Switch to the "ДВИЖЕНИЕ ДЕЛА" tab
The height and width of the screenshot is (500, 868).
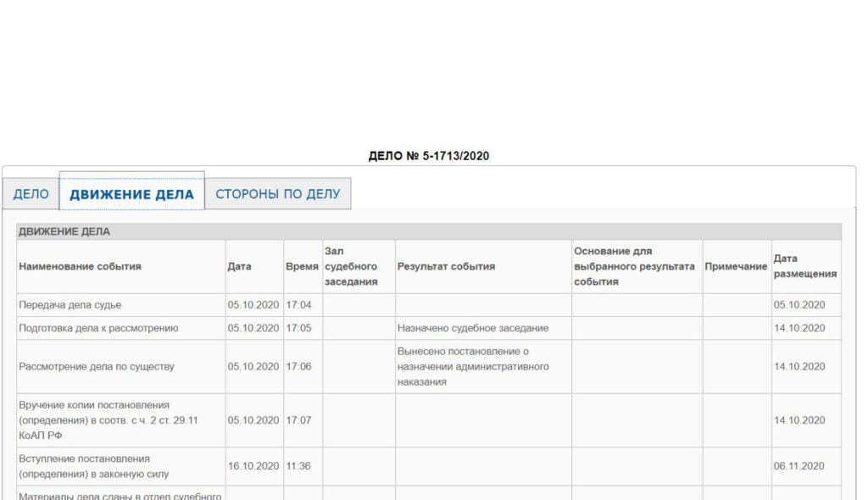(131, 194)
